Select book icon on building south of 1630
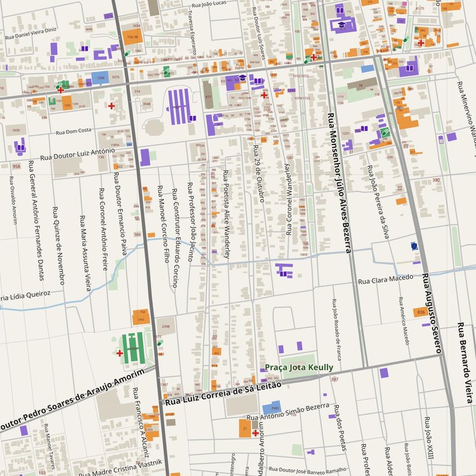Image resolution: width=476 pixels, height=476 pixels. pyautogui.click(x=21, y=148)
